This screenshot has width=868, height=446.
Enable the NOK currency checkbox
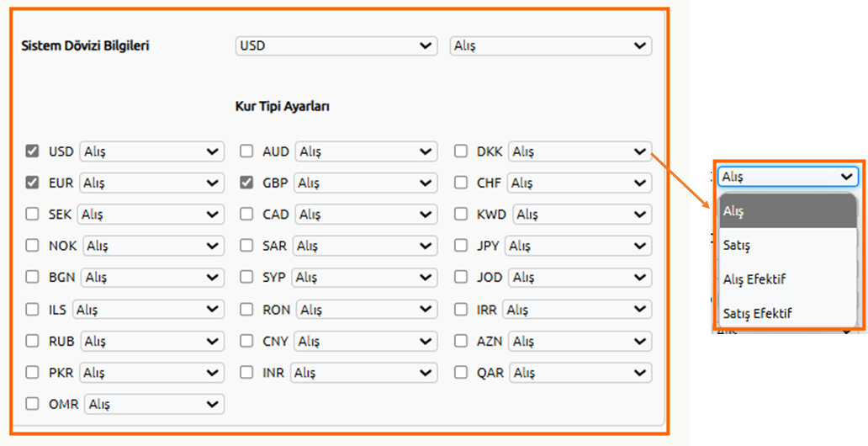(x=32, y=246)
